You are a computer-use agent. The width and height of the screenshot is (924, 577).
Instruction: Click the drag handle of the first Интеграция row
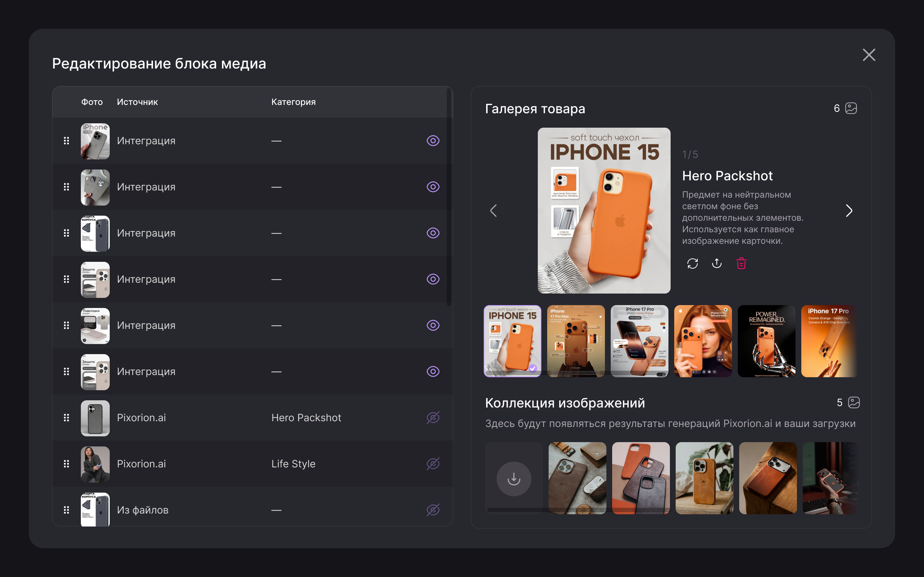click(66, 141)
